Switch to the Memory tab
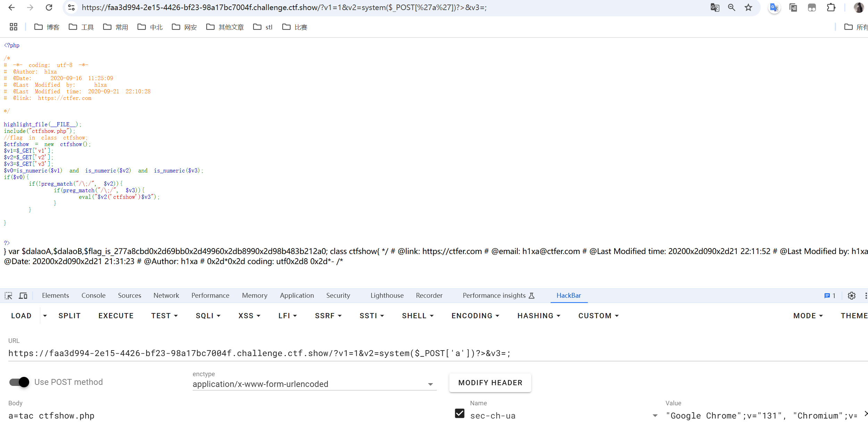Screen dimensions: 868x422 (x=254, y=296)
